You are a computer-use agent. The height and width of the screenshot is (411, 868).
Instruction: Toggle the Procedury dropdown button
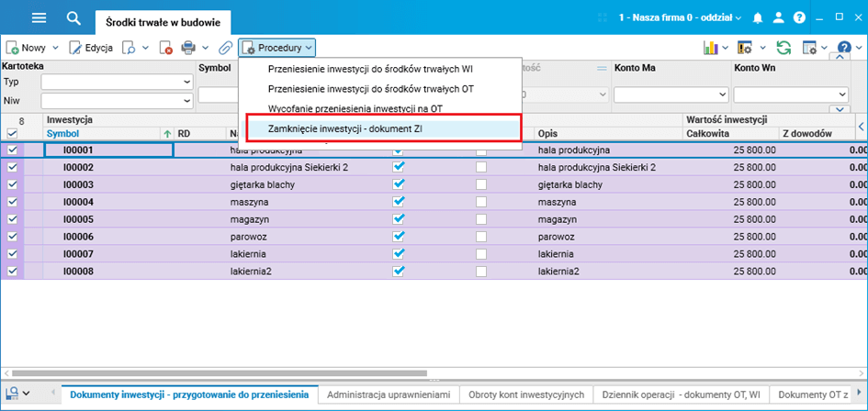pyautogui.click(x=277, y=48)
